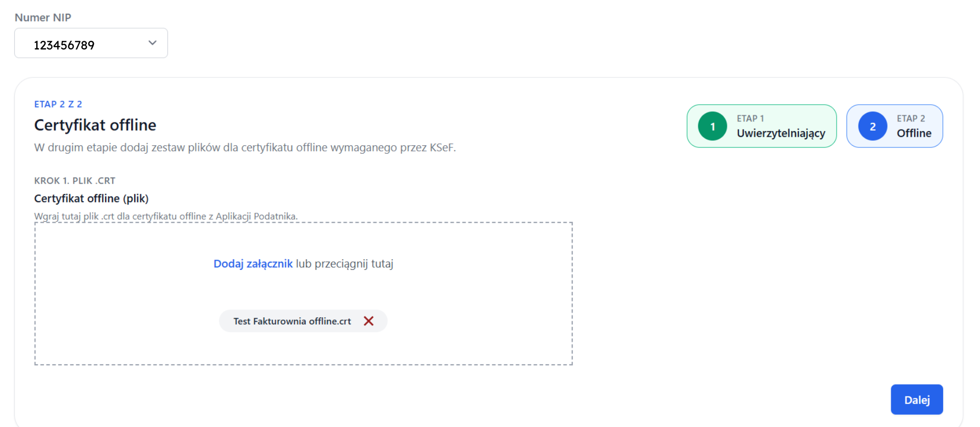Click the green step 1 circle

[712, 127]
